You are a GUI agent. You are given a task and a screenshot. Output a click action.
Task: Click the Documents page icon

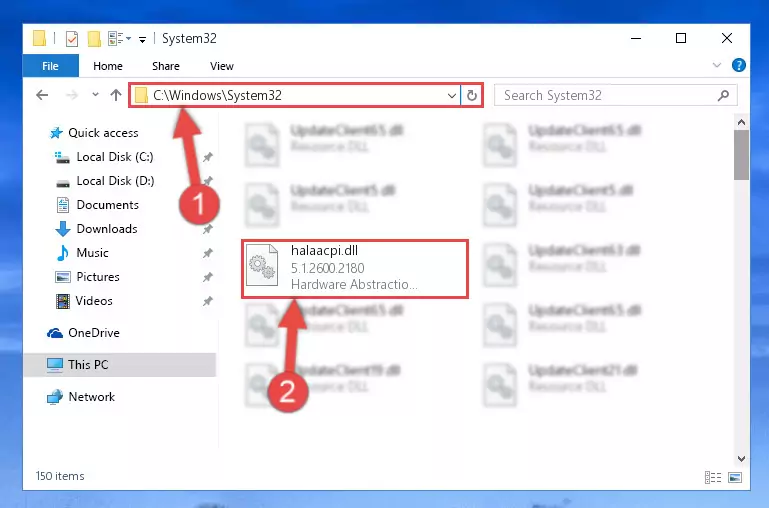[x=63, y=204]
